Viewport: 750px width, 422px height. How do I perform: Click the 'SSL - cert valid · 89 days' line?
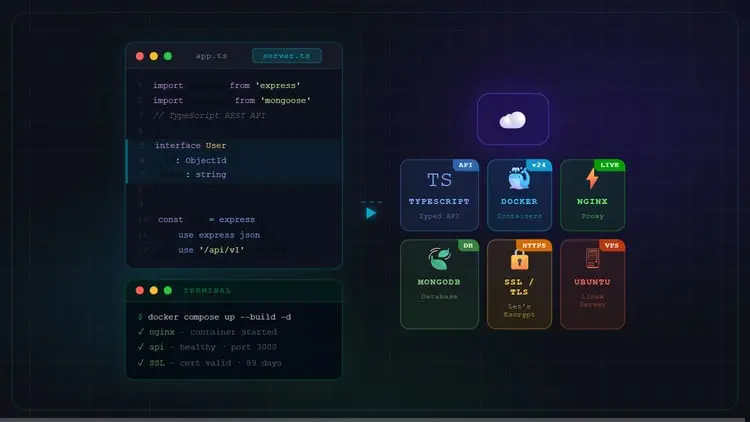(x=210, y=363)
